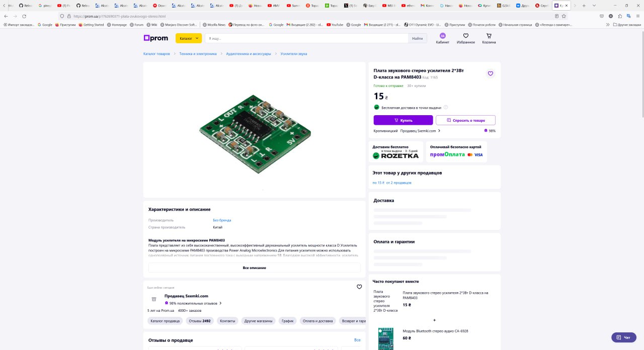The height and width of the screenshot is (350, 644).
Task: Open the Каталог продавца tab
Action: (x=165, y=321)
